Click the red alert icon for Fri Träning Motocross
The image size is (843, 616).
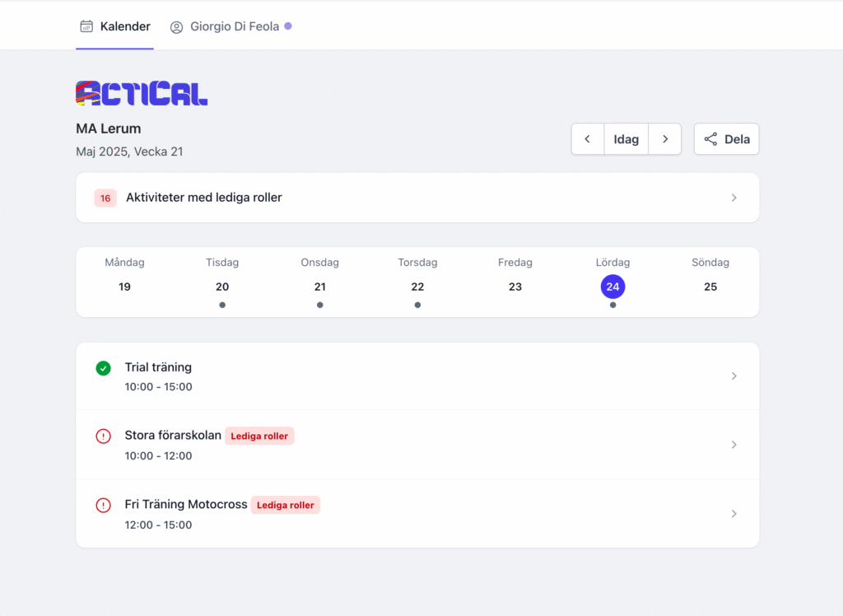pos(103,506)
